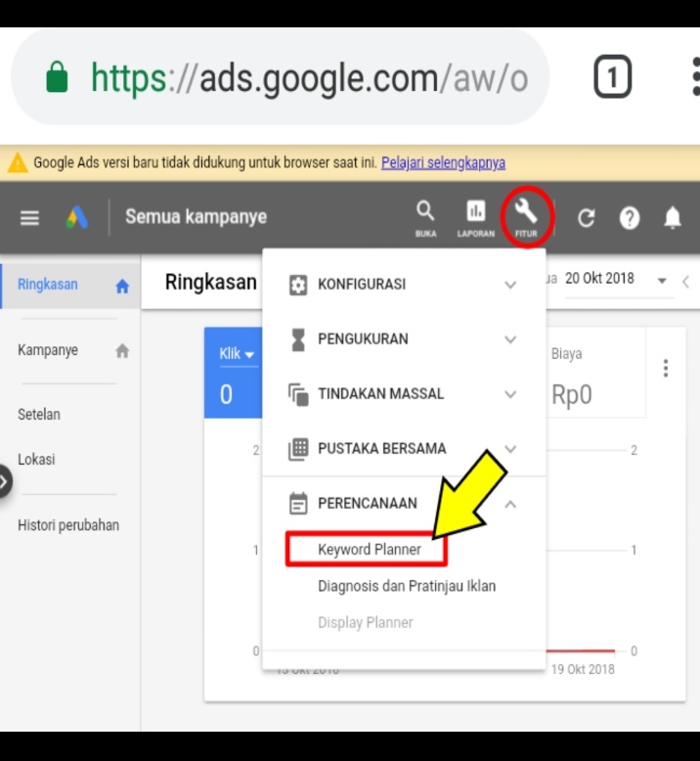Click the Semua kampanye title
Image resolution: width=700 pixels, height=761 pixels.
click(196, 216)
